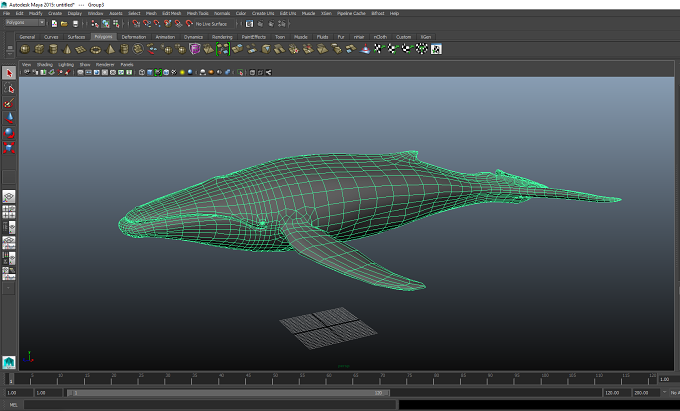Create a polygon sphere from the shelf
The width and height of the screenshot is (680, 411).
pyautogui.click(x=25, y=49)
